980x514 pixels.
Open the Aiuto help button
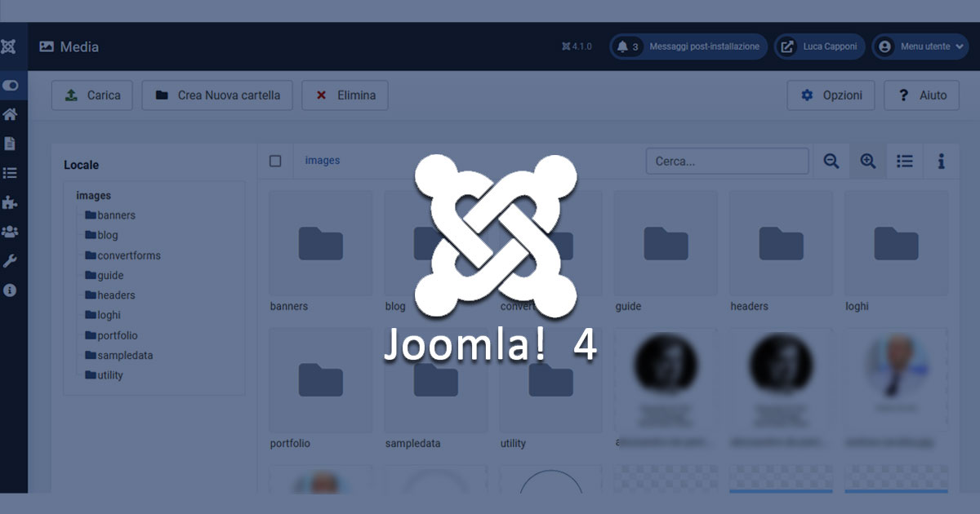tap(922, 95)
